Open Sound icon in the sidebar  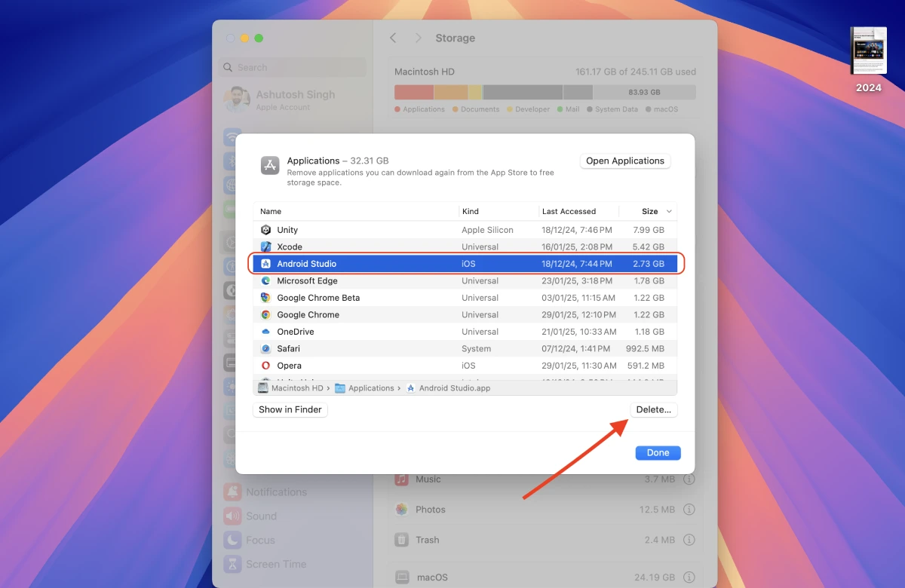click(x=232, y=516)
